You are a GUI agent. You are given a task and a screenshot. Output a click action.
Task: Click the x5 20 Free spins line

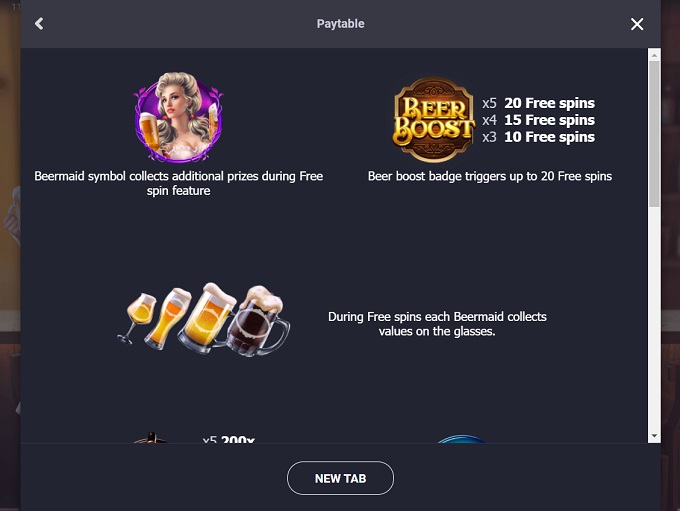pyautogui.click(x=538, y=103)
